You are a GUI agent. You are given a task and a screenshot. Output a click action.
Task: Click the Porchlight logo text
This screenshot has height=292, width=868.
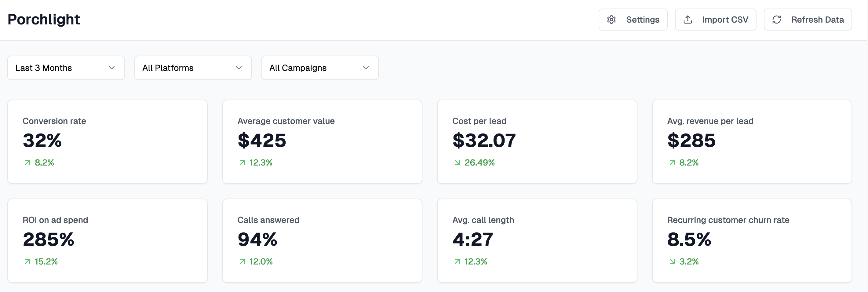(x=43, y=19)
